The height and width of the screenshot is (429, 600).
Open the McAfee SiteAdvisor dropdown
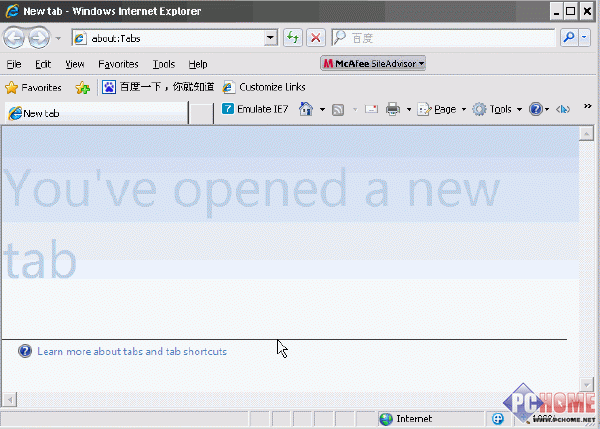tap(373, 64)
